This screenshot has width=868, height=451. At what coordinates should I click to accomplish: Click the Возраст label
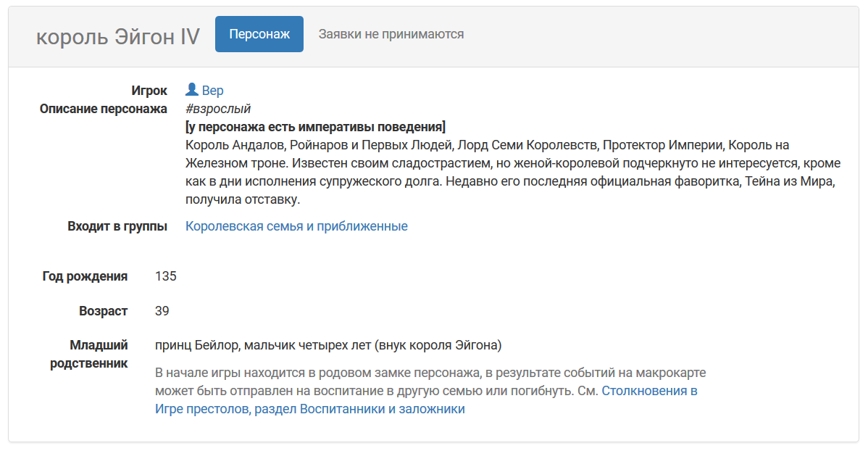pos(103,311)
